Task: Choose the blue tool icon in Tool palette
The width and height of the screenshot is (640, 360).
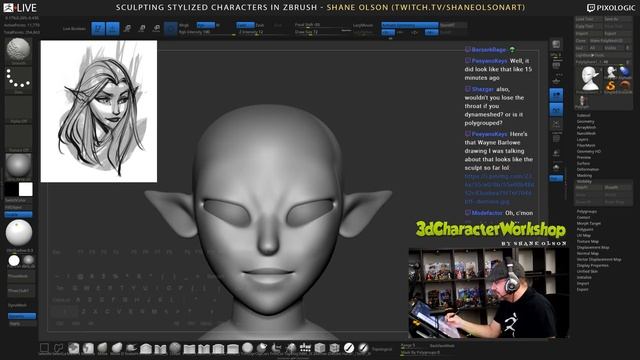Action: (624, 72)
